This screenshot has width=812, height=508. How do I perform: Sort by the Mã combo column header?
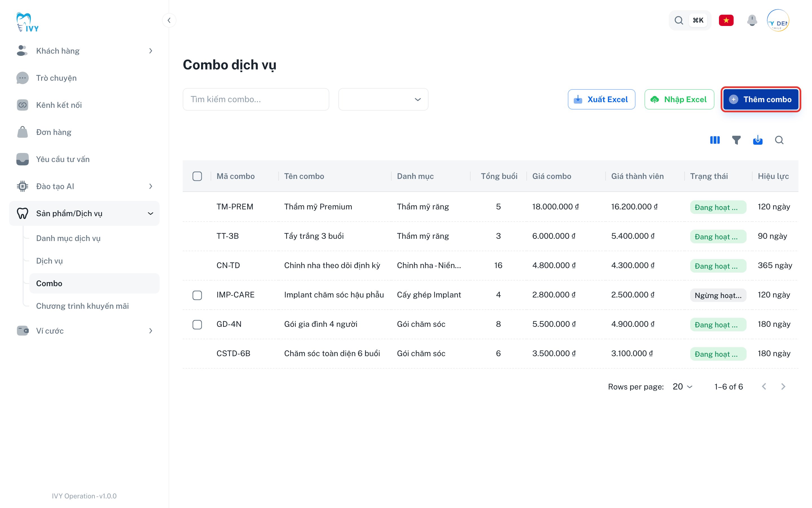tap(235, 176)
